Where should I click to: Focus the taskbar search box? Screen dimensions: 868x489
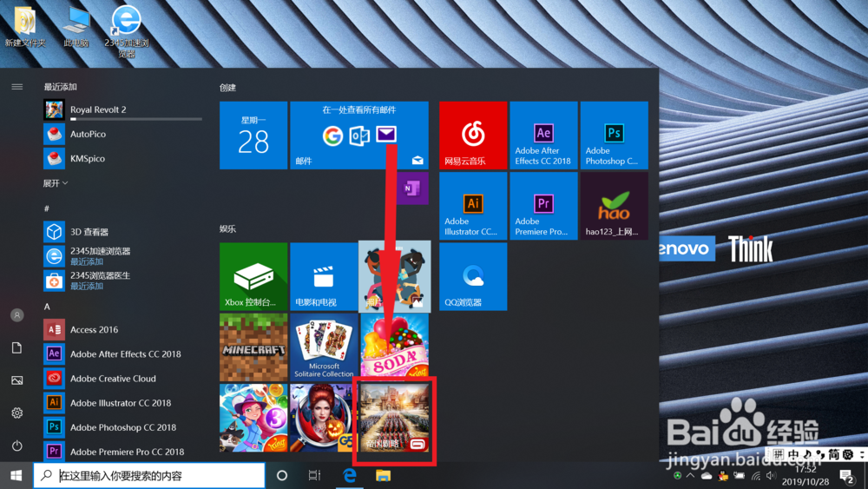149,475
